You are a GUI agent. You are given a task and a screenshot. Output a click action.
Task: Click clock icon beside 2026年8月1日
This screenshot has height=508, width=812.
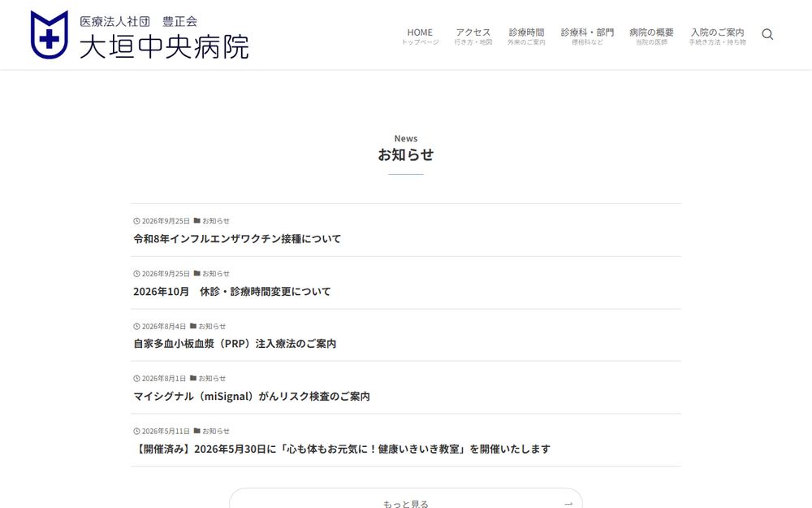tap(136, 379)
